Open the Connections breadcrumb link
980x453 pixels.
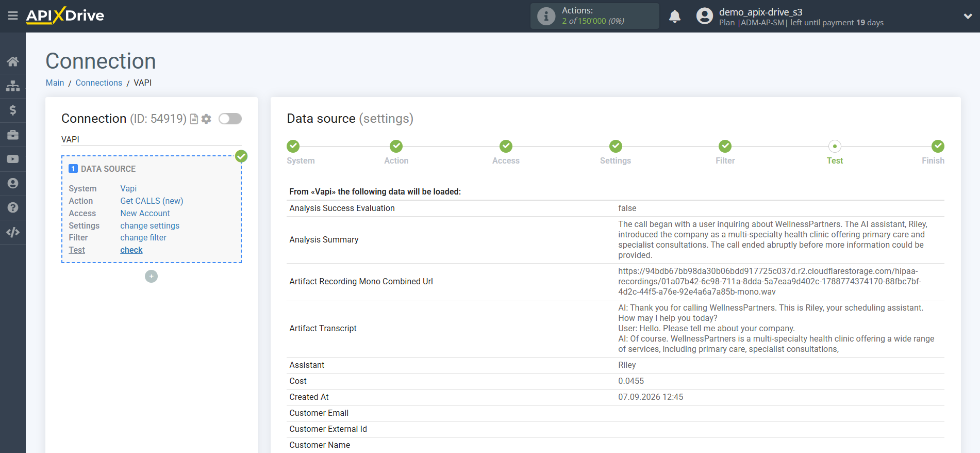pos(99,83)
